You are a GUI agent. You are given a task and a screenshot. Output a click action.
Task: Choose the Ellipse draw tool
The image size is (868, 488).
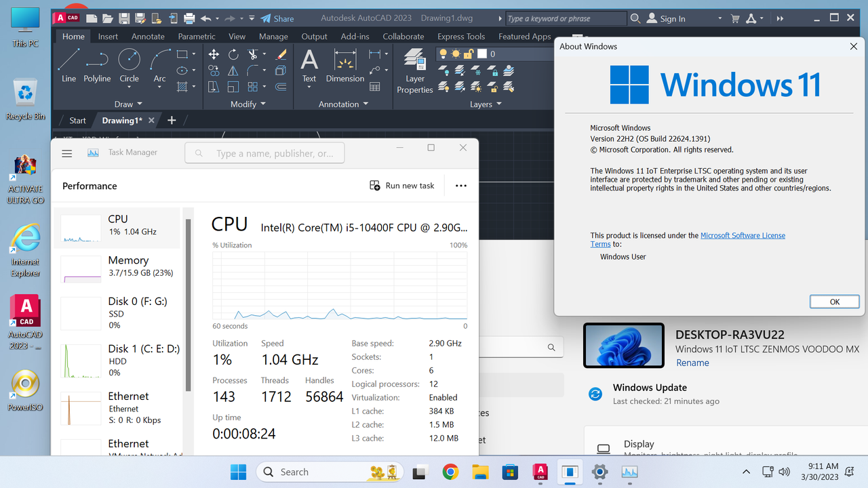182,70
